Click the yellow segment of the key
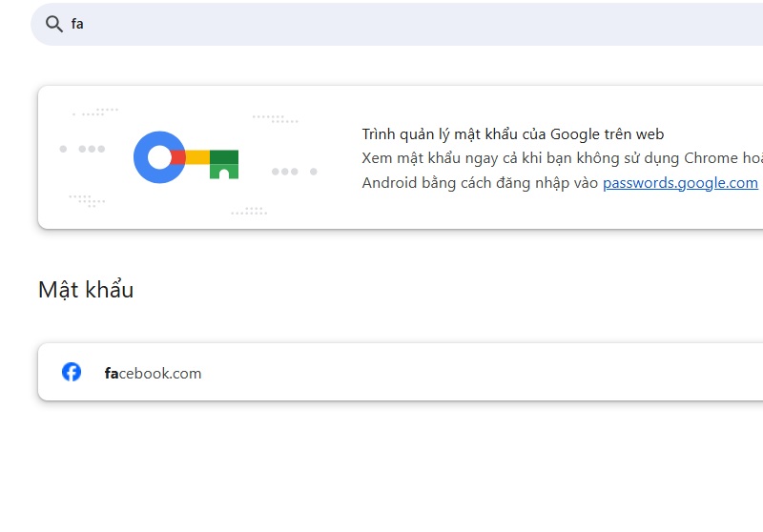Viewport: 763px width, 532px height. pos(197,157)
